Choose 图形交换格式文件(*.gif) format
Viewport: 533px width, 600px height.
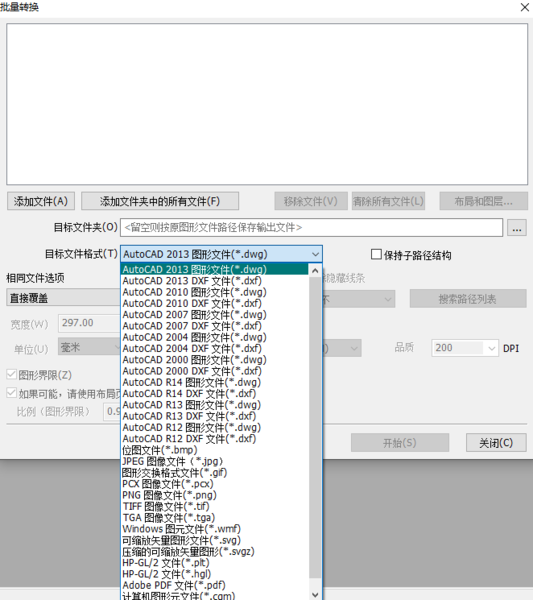point(215,473)
